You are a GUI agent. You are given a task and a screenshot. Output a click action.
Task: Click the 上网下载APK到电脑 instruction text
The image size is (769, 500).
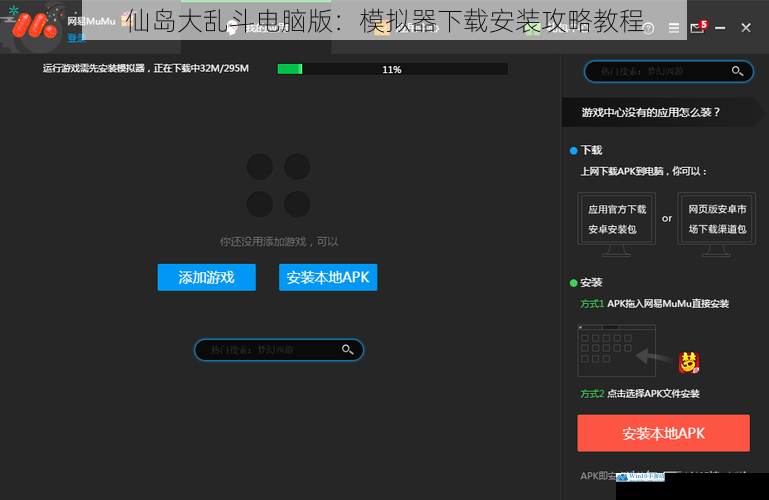point(644,172)
